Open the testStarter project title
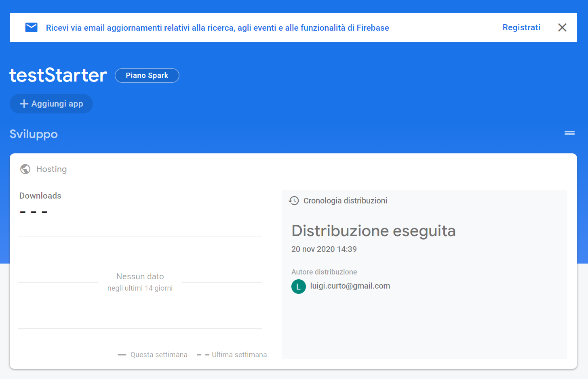Screen dimensions: 588x379 click(58, 75)
